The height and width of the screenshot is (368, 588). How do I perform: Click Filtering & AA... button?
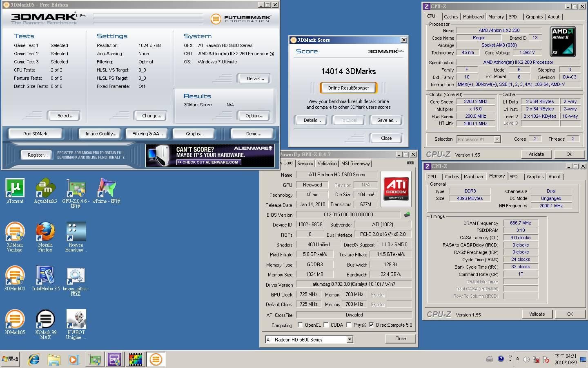[147, 134]
